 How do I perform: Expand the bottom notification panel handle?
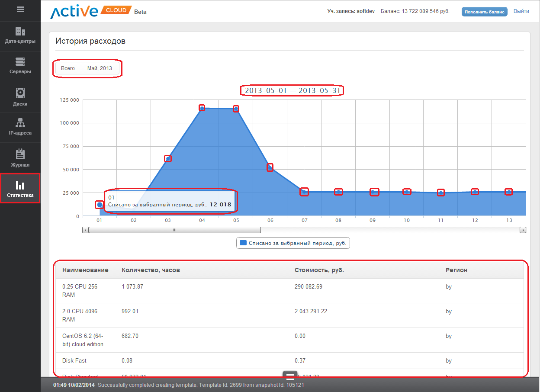click(290, 376)
